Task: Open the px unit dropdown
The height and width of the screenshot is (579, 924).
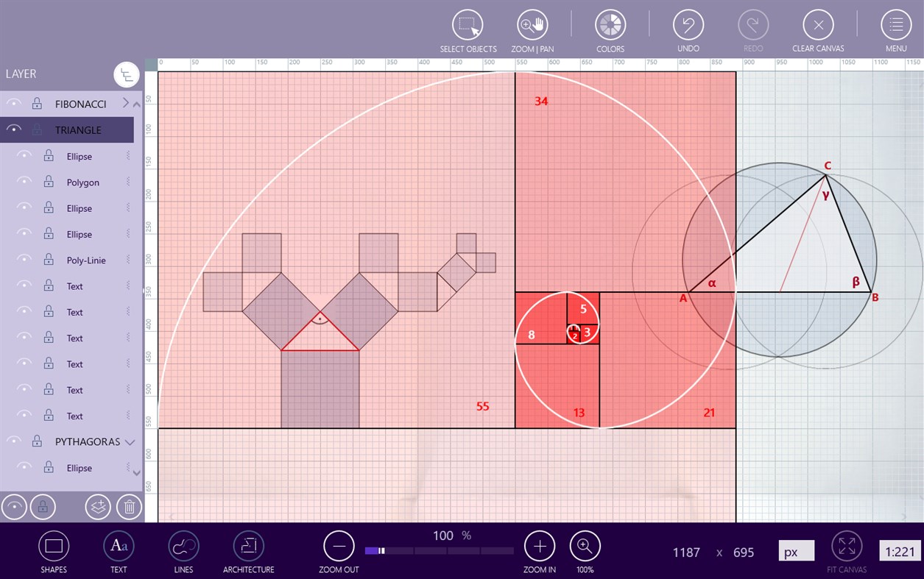Action: 796,550
